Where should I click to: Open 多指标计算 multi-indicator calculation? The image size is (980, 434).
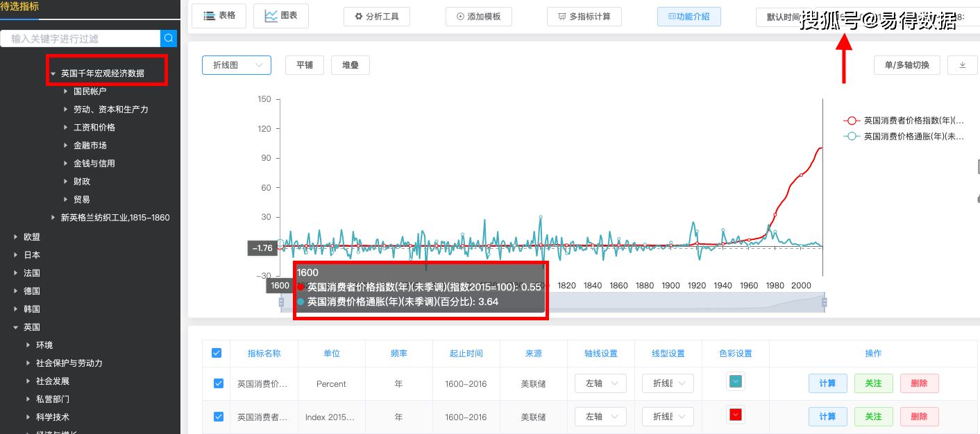pyautogui.click(x=584, y=17)
